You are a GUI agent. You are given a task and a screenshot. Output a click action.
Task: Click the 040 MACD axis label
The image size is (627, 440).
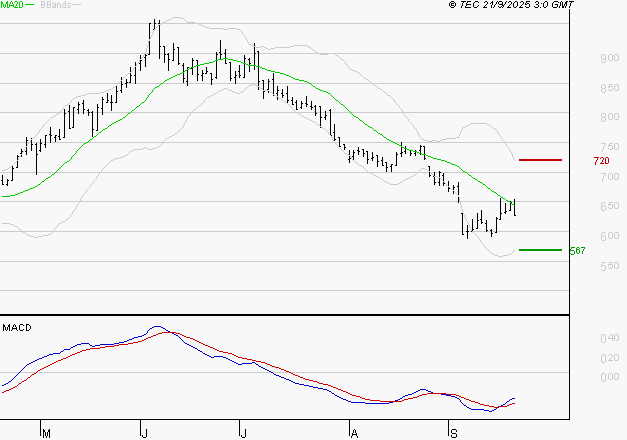point(610,338)
